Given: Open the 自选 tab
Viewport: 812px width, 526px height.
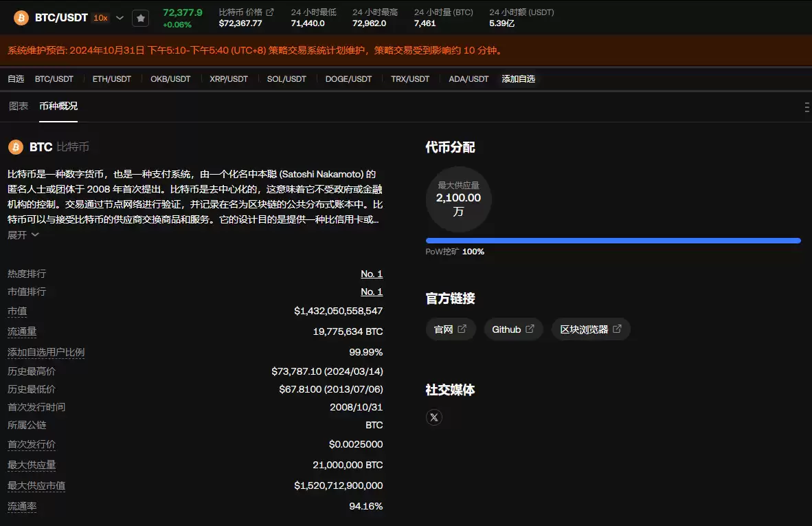Looking at the screenshot, I should pyautogui.click(x=15, y=78).
